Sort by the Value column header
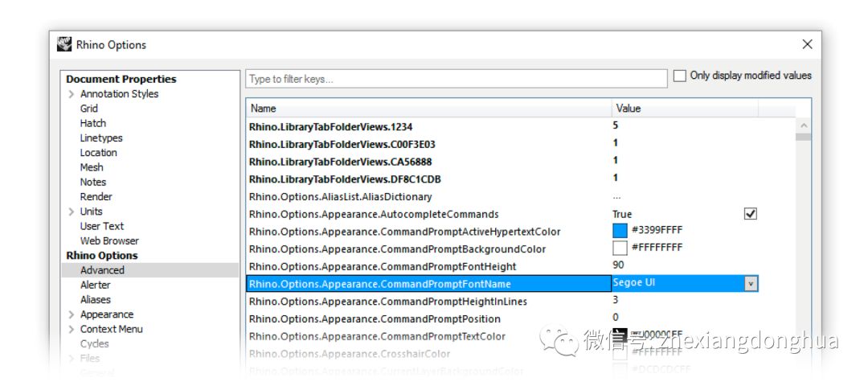Viewport: 868px width, 382px height. 685,109
